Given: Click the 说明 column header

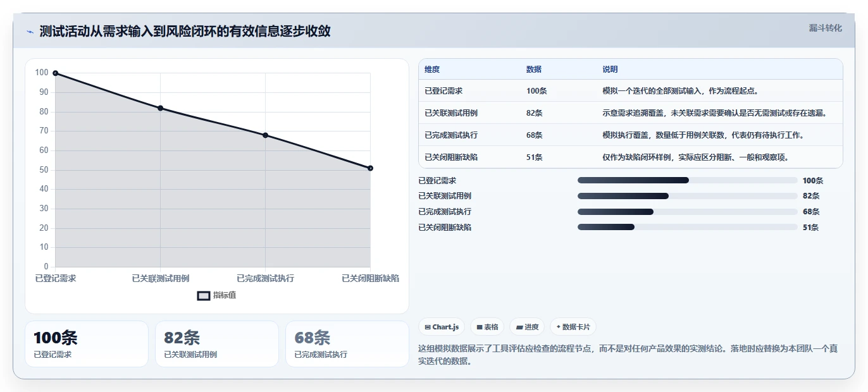Looking at the screenshot, I should pos(611,70).
